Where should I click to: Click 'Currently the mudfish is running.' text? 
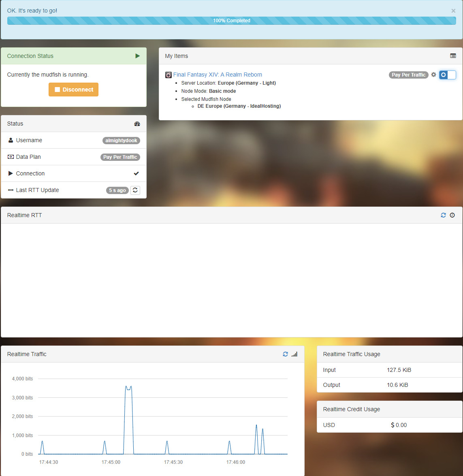click(48, 75)
